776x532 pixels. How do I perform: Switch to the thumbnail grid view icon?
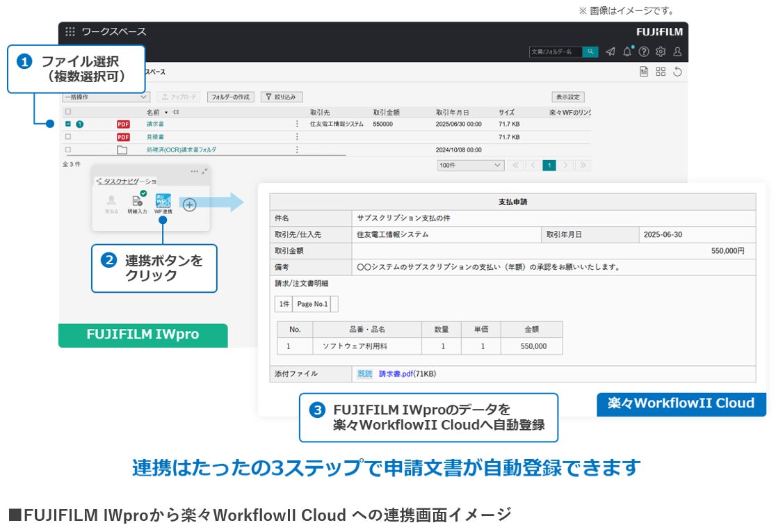pyautogui.click(x=661, y=72)
